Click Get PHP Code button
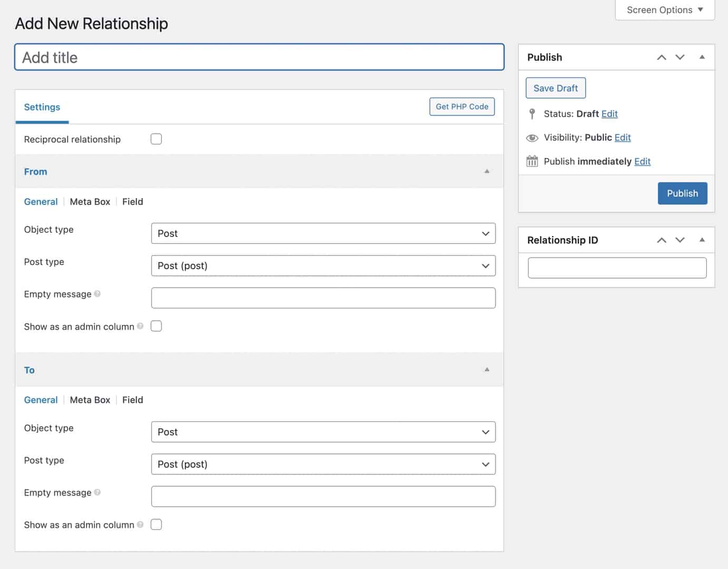The image size is (728, 569). (462, 106)
